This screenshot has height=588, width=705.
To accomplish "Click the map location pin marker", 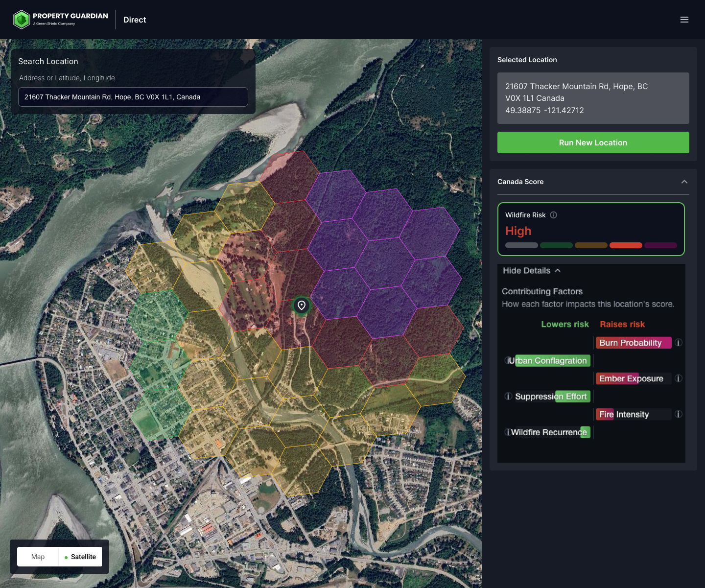I will [x=302, y=306].
